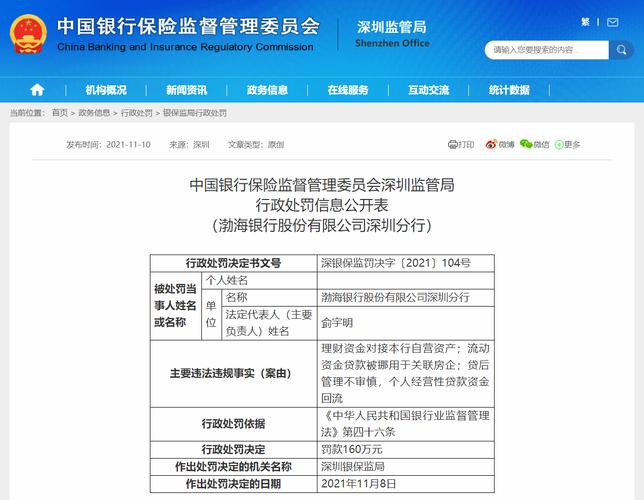Open 机构概况 menu

point(106,90)
